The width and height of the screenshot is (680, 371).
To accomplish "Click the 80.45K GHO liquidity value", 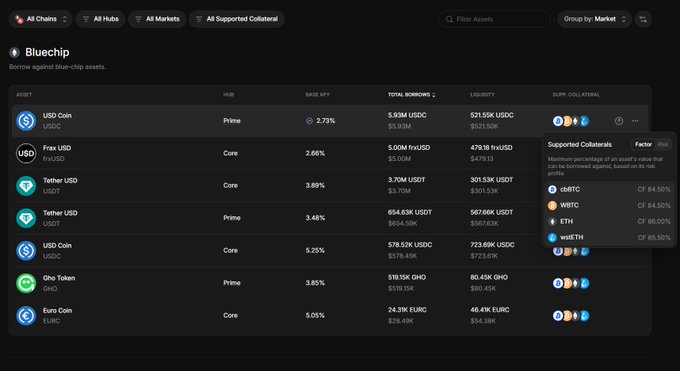I will coord(489,278).
